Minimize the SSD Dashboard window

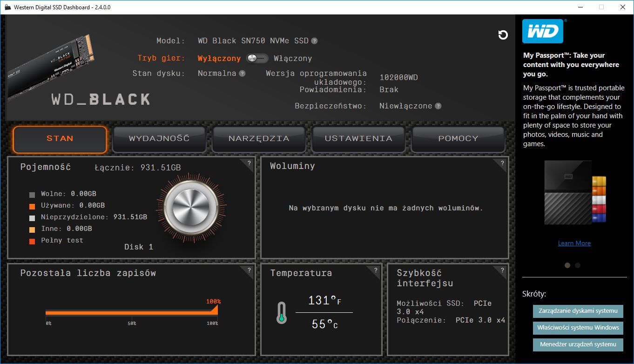point(580,7)
